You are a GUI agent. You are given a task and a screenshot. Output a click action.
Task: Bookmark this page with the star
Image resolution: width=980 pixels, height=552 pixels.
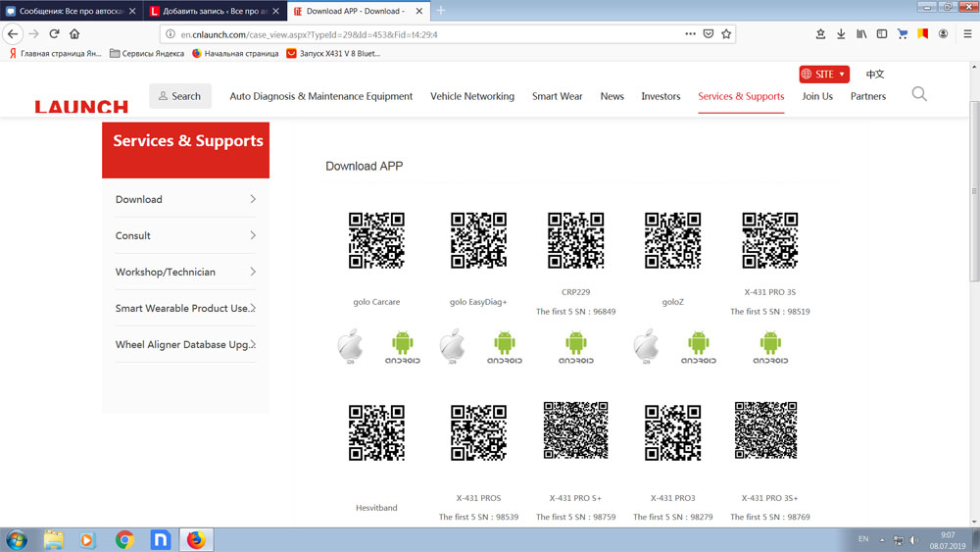point(725,33)
